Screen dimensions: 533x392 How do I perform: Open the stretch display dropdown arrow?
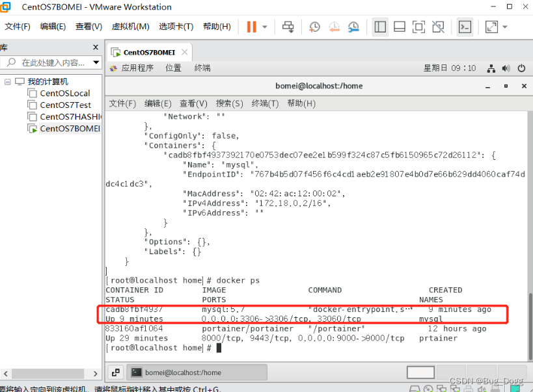tap(505, 27)
